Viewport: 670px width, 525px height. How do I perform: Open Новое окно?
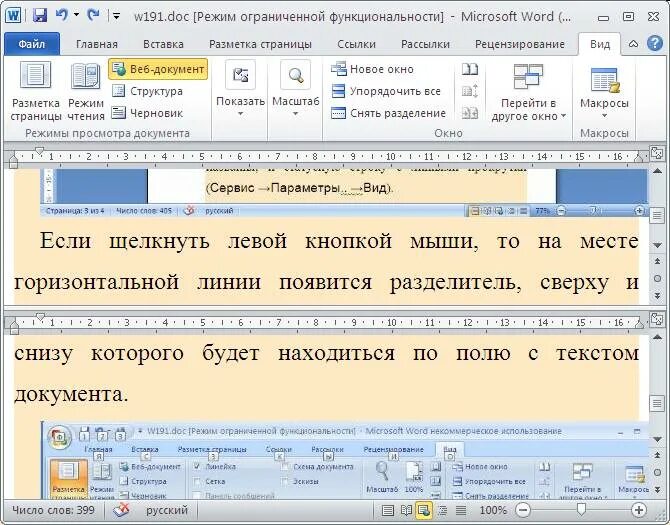point(373,69)
